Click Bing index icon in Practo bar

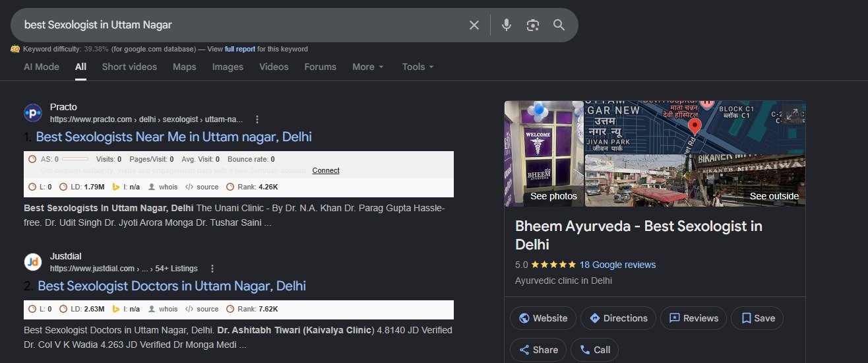[x=116, y=187]
